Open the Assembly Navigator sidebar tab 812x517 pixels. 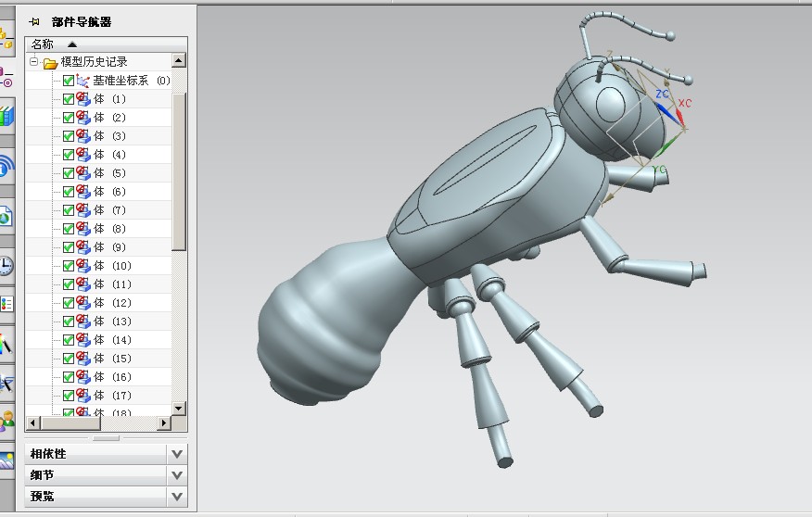click(x=6, y=39)
